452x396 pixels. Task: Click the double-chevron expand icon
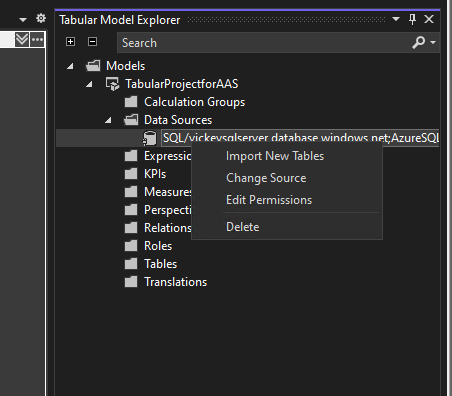click(22, 40)
